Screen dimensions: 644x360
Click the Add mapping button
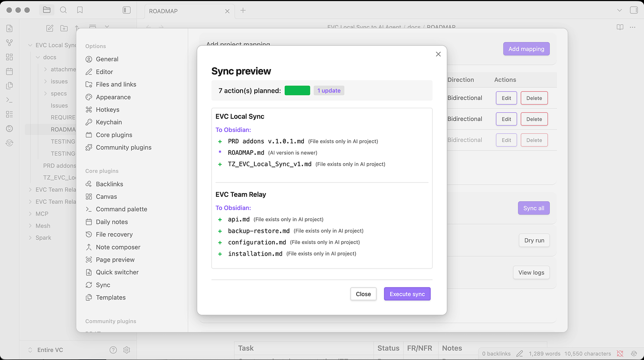pyautogui.click(x=526, y=49)
